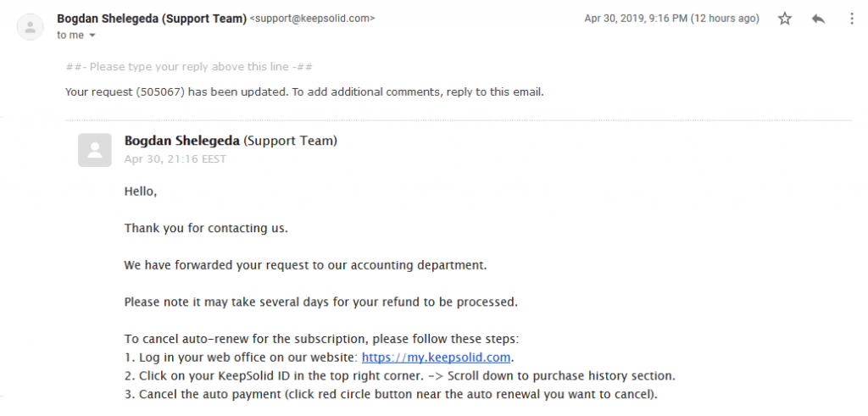
Task: Click the refund processing note line
Action: coord(320,302)
